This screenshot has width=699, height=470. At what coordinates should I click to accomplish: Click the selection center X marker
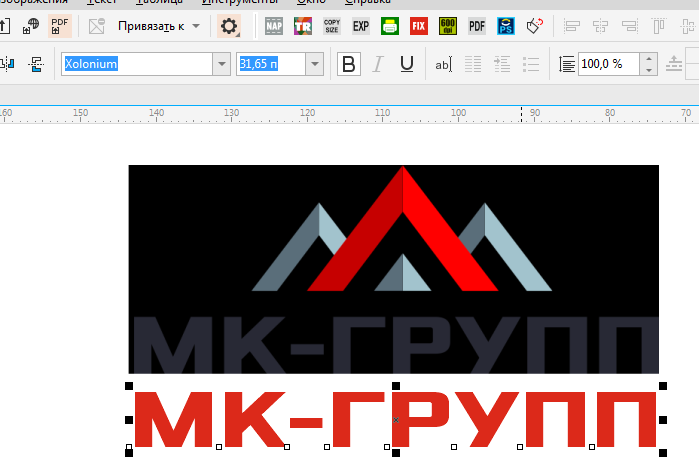pos(396,420)
